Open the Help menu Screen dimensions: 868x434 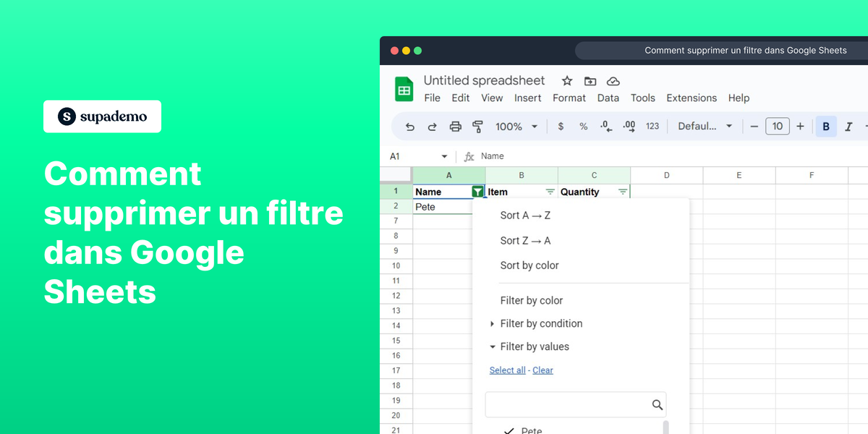(739, 98)
